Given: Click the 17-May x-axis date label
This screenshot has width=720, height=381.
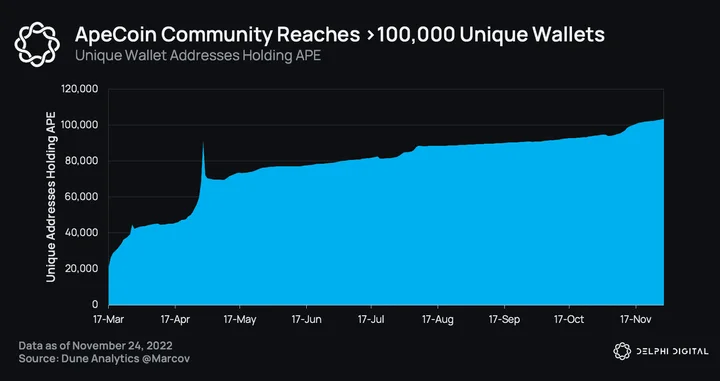Looking at the screenshot, I should pyautogui.click(x=239, y=319).
